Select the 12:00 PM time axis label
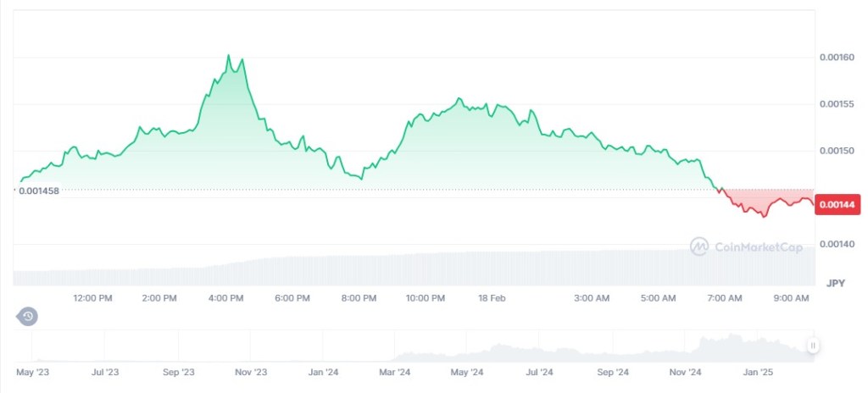Viewport: 868px width, 393px height. (x=93, y=298)
